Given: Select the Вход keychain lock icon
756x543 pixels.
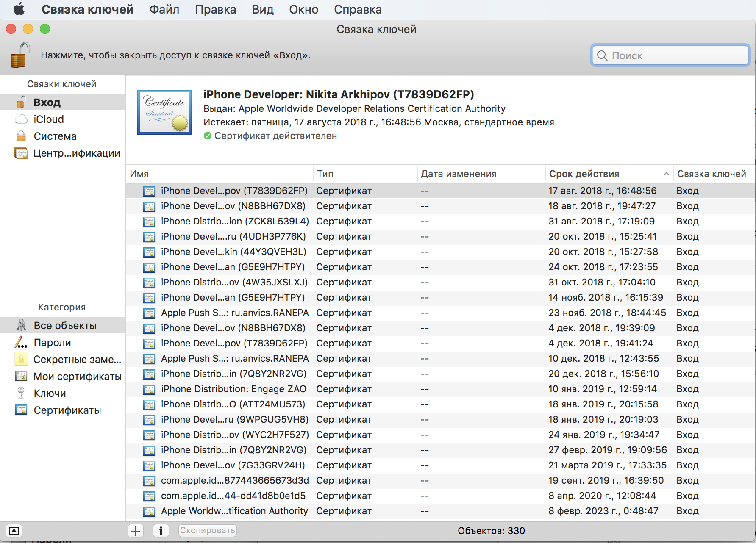Looking at the screenshot, I should 21,102.
